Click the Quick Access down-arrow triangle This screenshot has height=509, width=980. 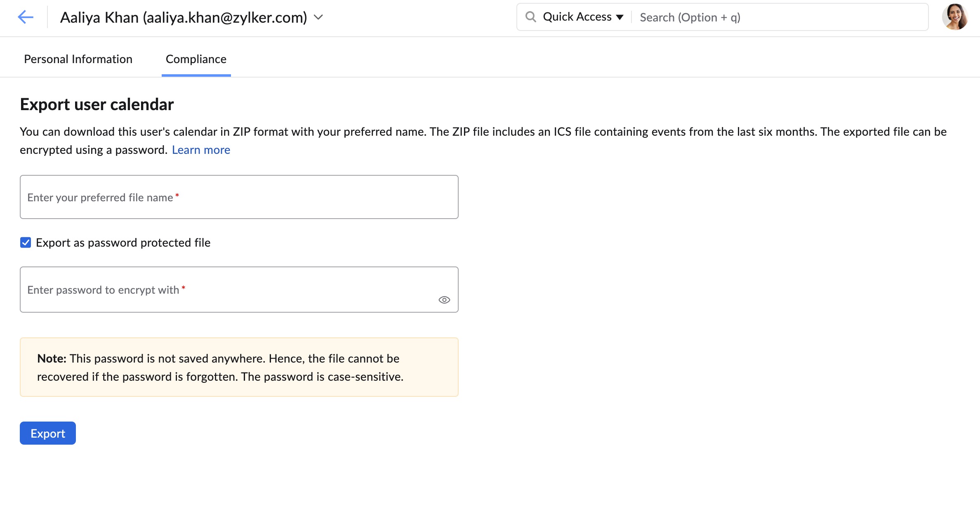(620, 17)
